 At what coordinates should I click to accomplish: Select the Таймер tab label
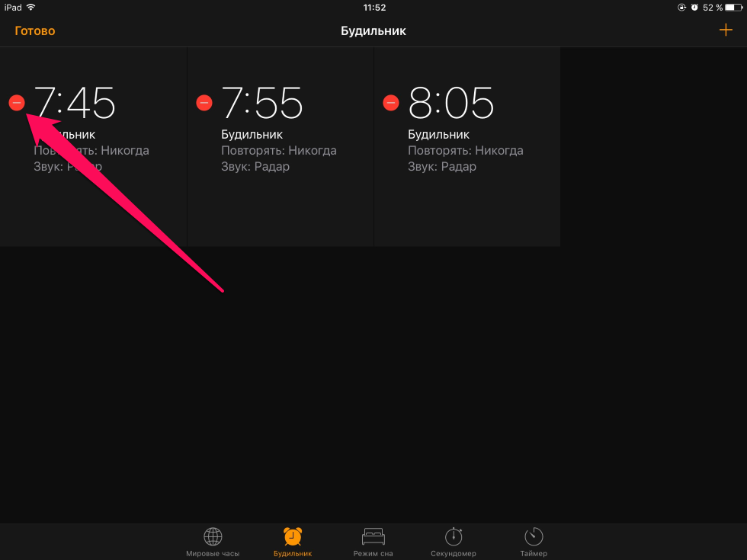pyautogui.click(x=534, y=554)
